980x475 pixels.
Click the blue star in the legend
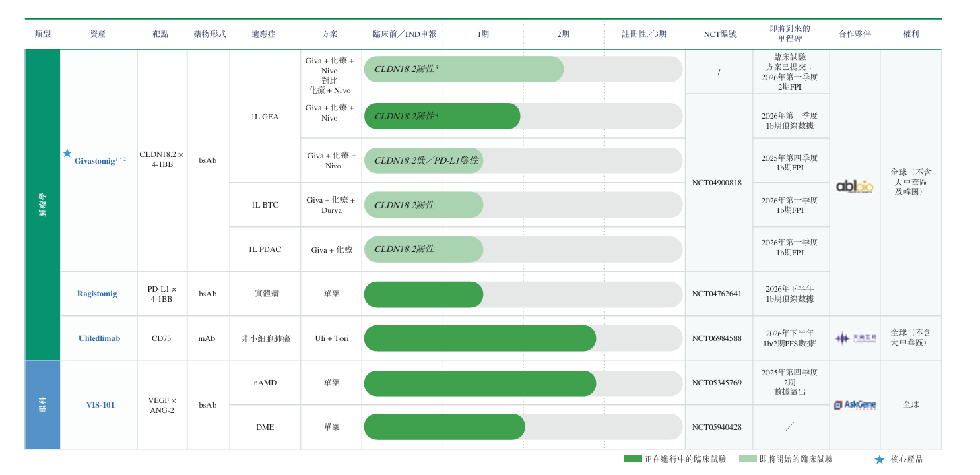click(879, 460)
